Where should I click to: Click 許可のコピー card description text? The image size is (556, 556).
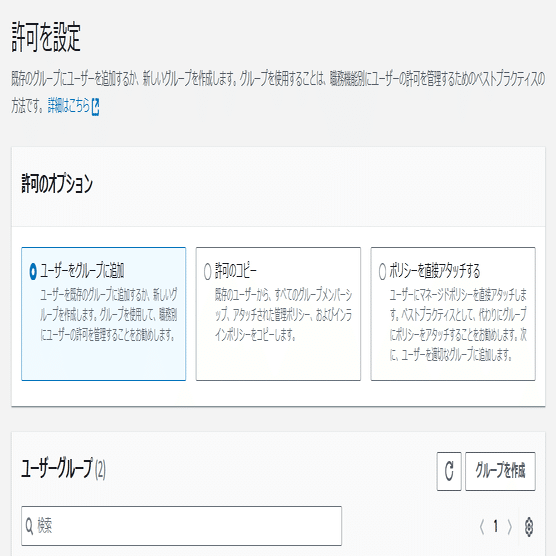[x=283, y=315]
